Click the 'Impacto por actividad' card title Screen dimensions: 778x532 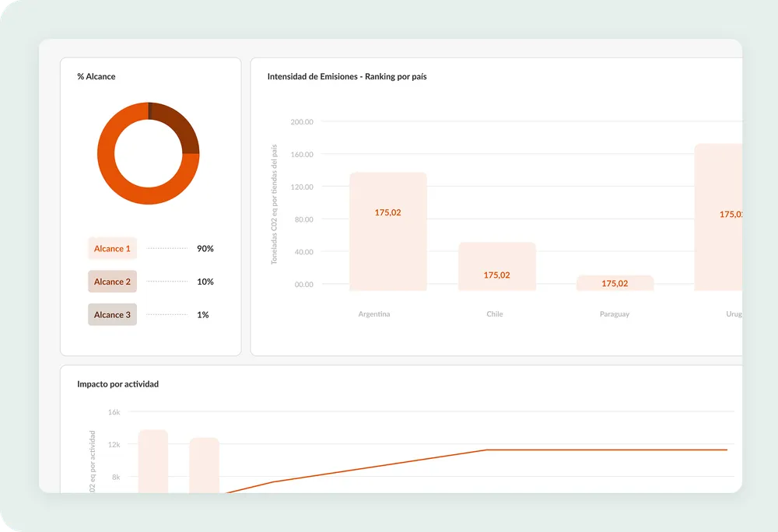117,384
